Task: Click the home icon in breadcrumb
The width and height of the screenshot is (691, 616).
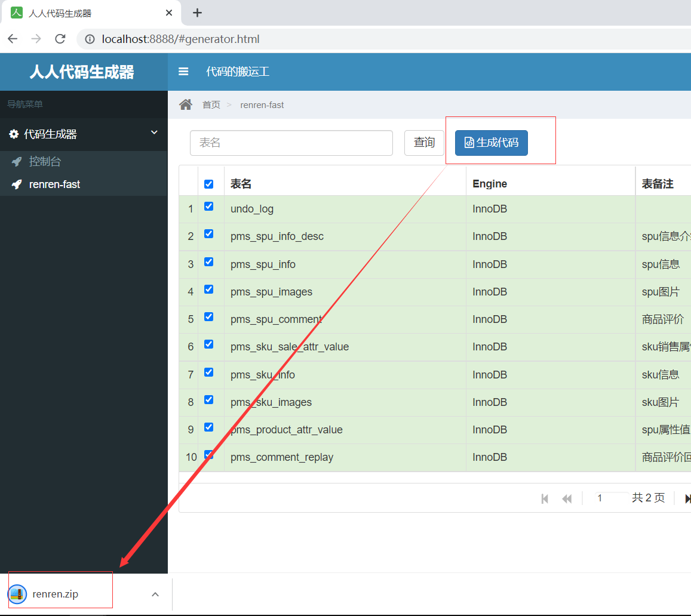Action: [x=186, y=104]
